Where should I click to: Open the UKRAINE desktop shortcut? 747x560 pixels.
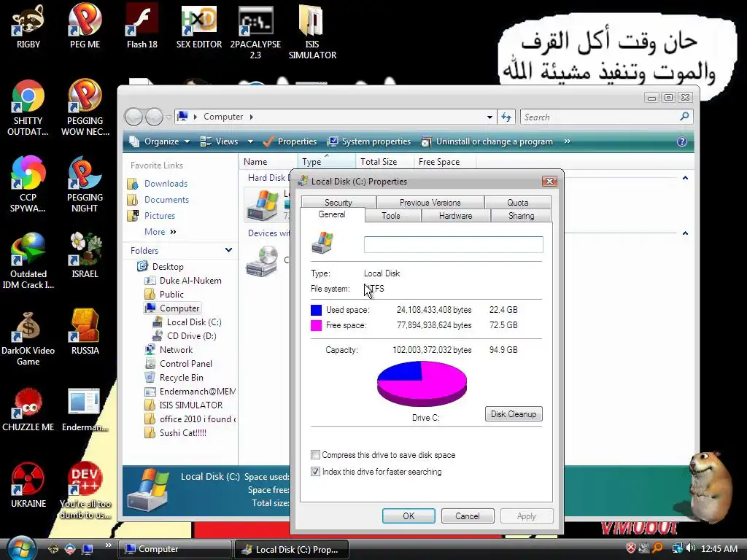28,485
